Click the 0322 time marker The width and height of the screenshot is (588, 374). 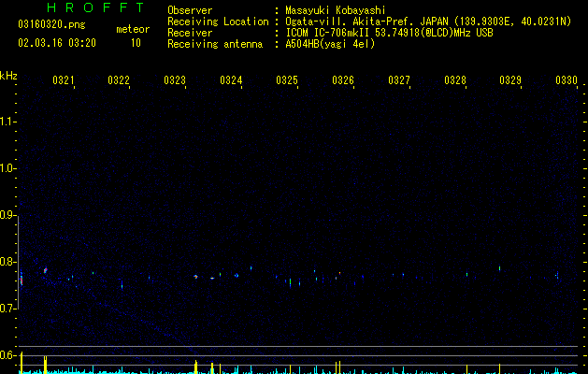pos(119,79)
